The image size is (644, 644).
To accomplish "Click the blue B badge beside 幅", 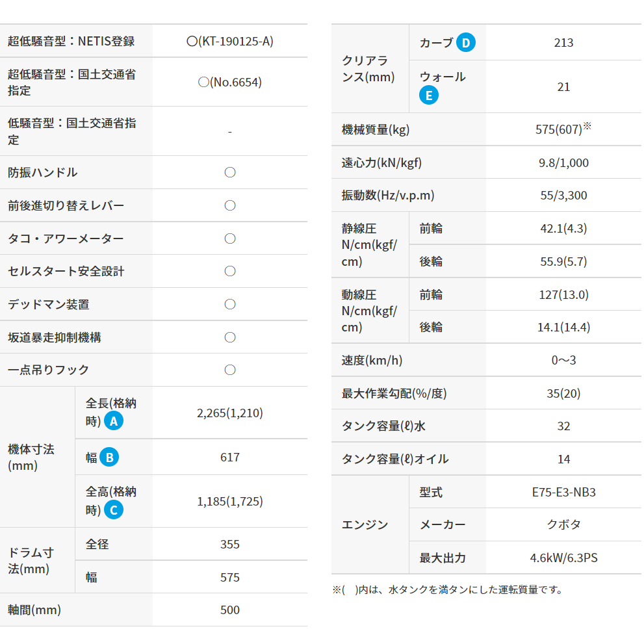I will click(109, 457).
